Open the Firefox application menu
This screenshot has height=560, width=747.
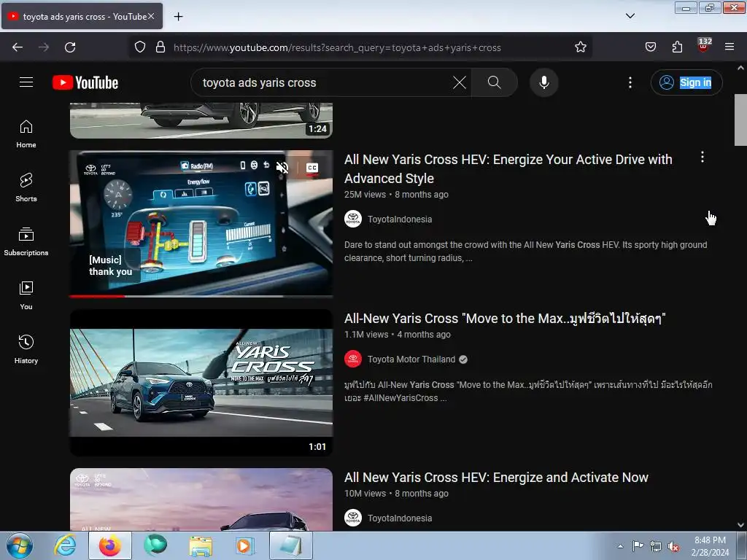[729, 47]
